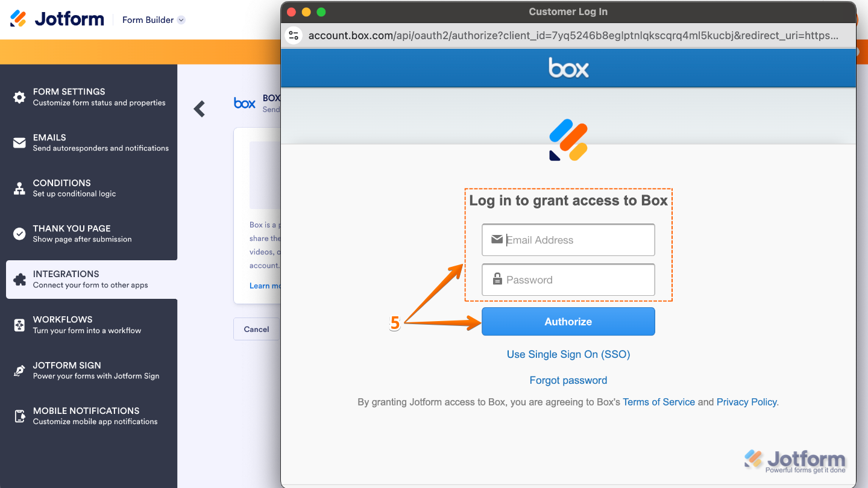Click the Mobile Notifications phone icon

[x=19, y=416]
